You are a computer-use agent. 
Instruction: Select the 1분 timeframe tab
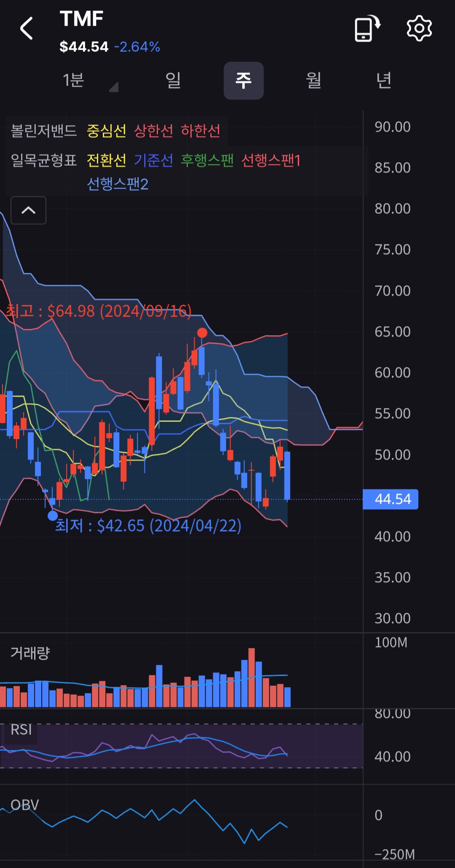point(73,80)
